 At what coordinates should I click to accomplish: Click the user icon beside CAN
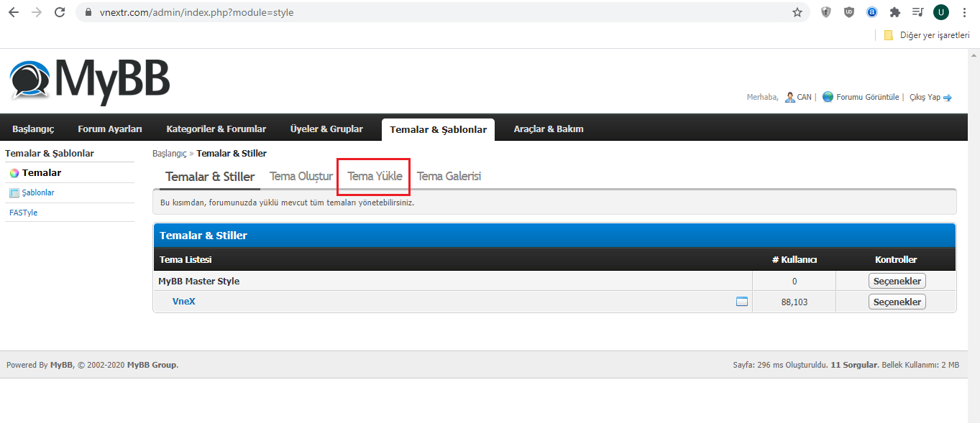[x=789, y=97]
